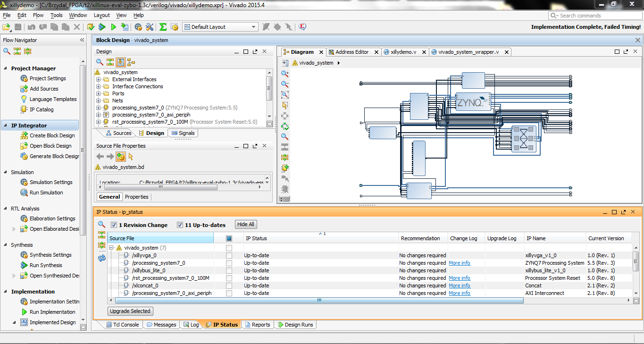
Task: Open the Tools menu
Action: click(x=57, y=15)
